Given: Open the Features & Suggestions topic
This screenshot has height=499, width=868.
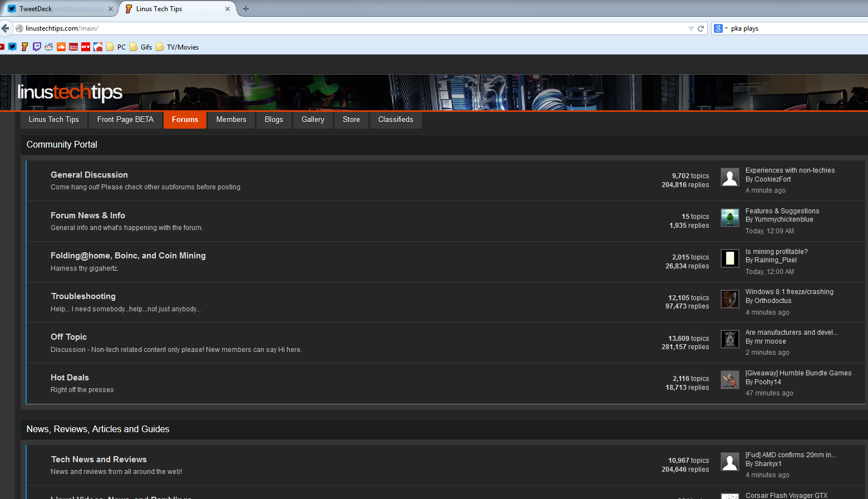Looking at the screenshot, I should [782, 211].
